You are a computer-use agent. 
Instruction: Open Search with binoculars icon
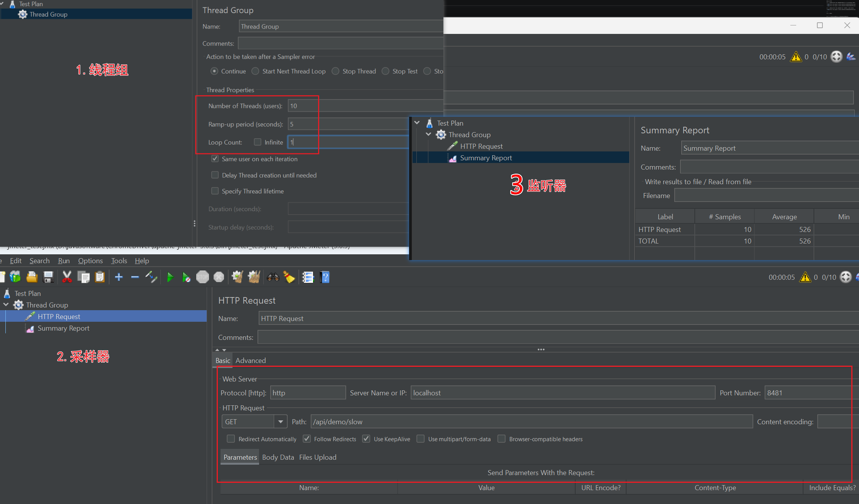pos(273,277)
